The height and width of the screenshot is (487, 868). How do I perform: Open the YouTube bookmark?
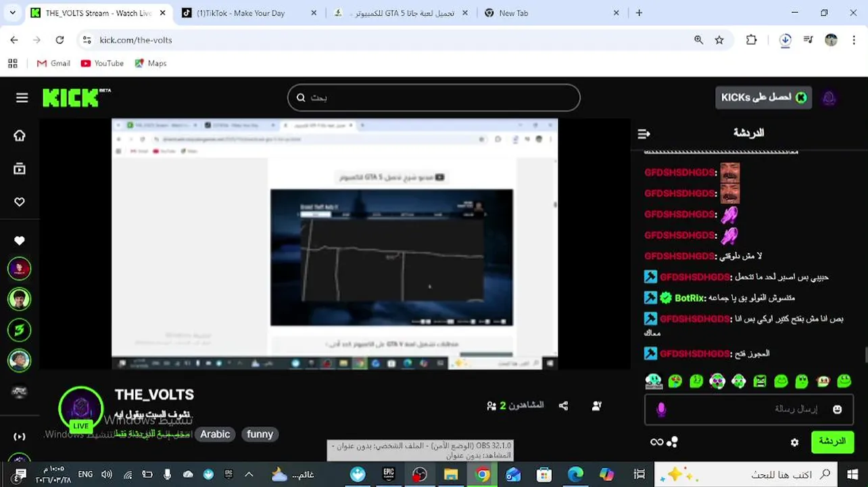pyautogui.click(x=102, y=63)
